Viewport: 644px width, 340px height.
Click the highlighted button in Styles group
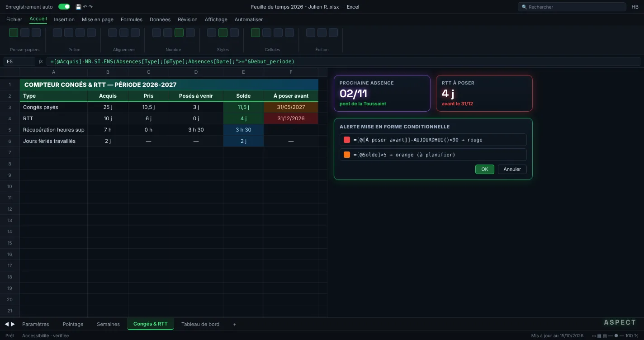coord(223,33)
